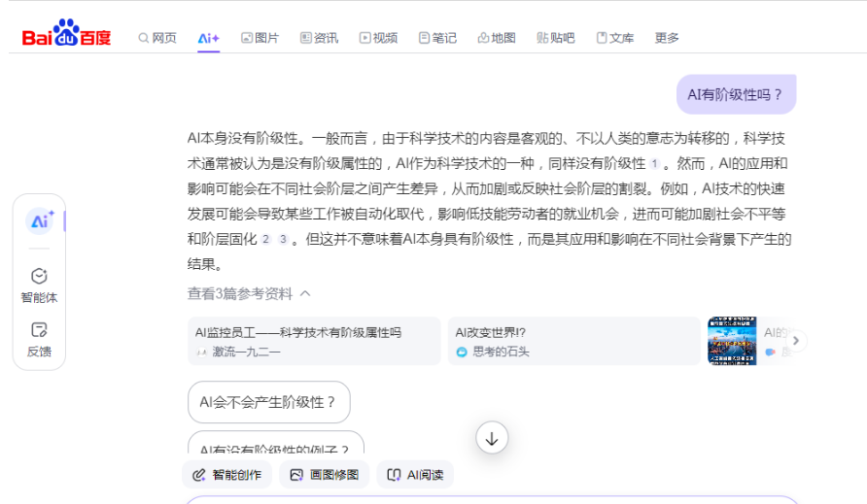Ask suggested question "AI会不会产生阶级性？"

tap(268, 402)
